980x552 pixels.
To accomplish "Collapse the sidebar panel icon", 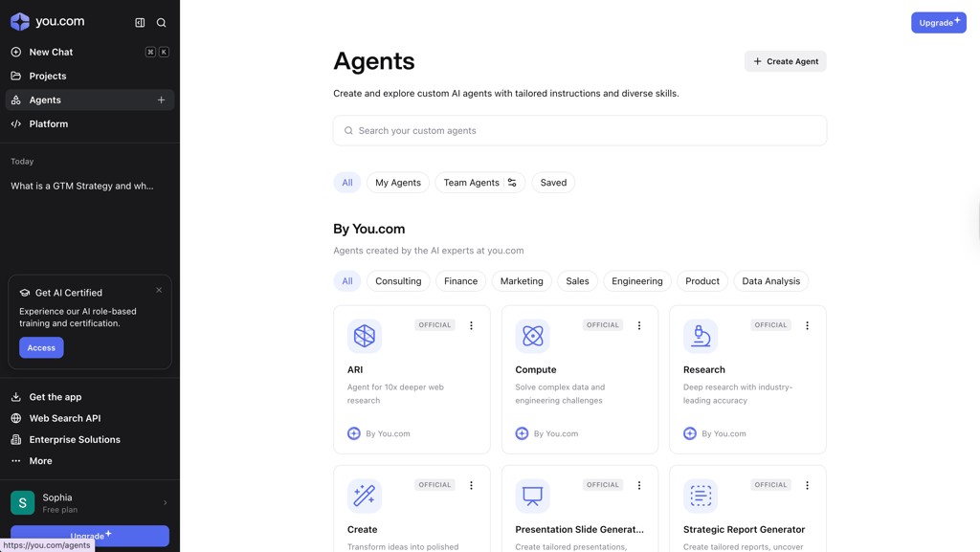I will click(140, 22).
